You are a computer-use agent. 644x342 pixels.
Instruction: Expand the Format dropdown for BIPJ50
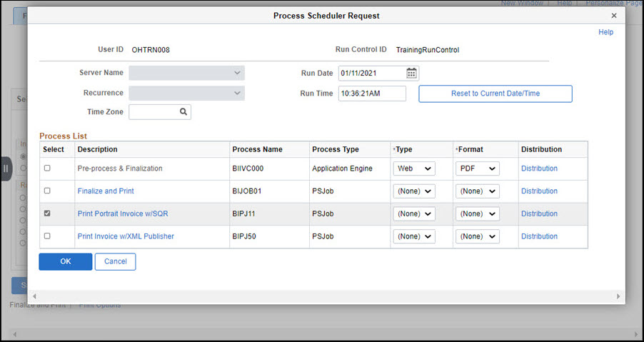(477, 236)
